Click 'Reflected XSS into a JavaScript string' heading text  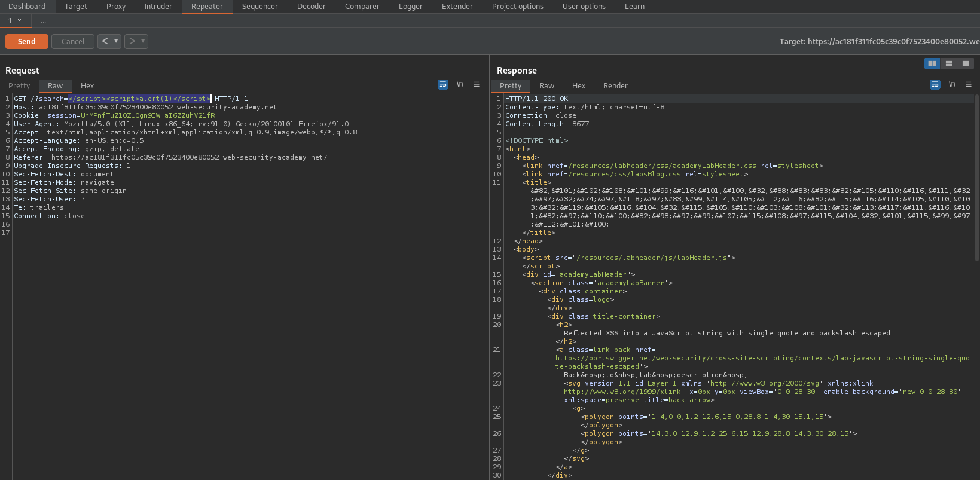click(726, 333)
